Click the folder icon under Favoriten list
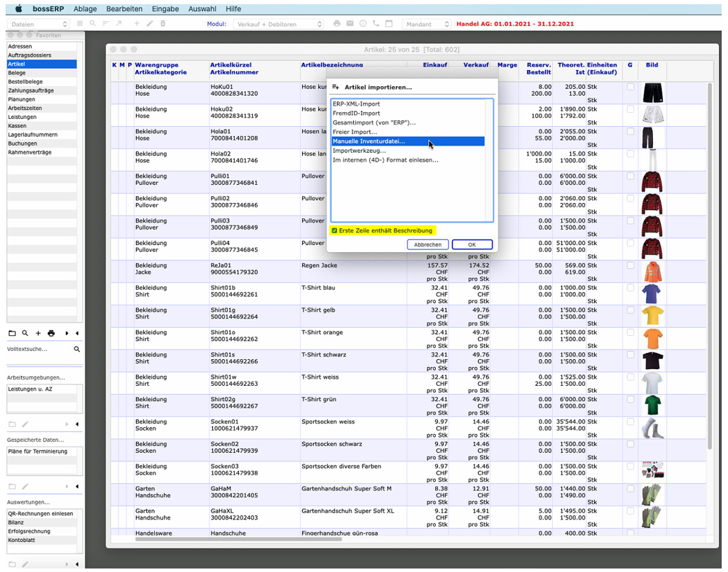The height and width of the screenshot is (572, 728). coord(12,333)
